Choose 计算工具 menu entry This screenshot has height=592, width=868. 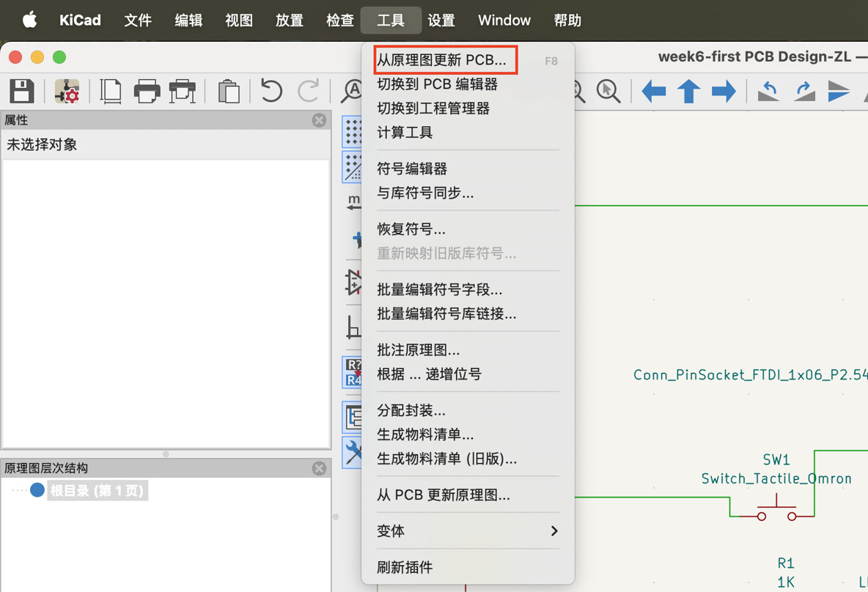click(x=468, y=132)
